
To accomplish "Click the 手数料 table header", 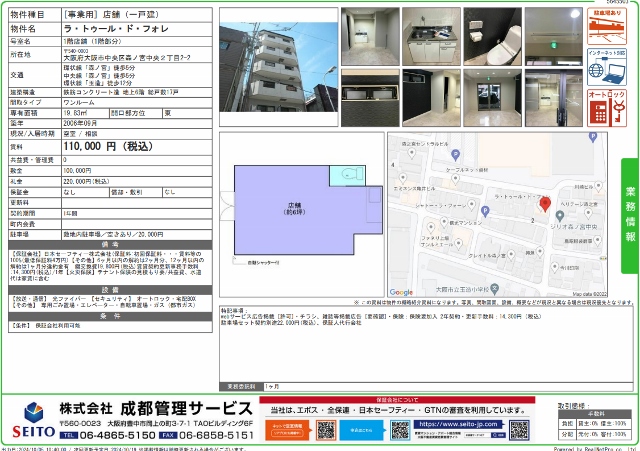I will coord(596,413).
